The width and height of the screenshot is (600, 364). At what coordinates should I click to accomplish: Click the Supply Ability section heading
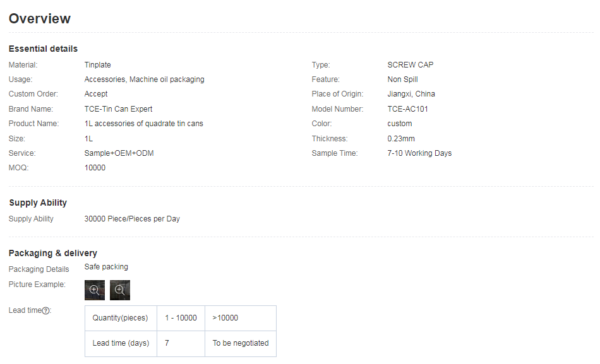pos(38,203)
